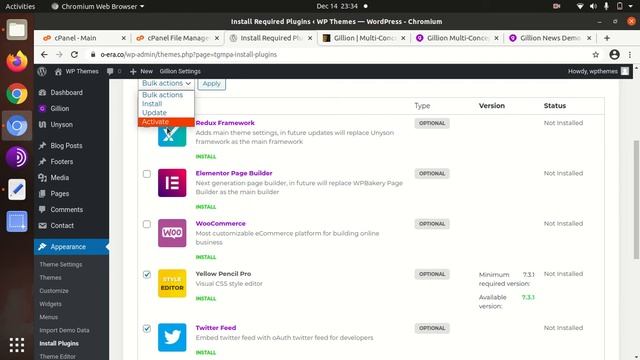The image size is (640, 360).
Task: Choose Activate in the bulk actions list
Action: pyautogui.click(x=166, y=122)
